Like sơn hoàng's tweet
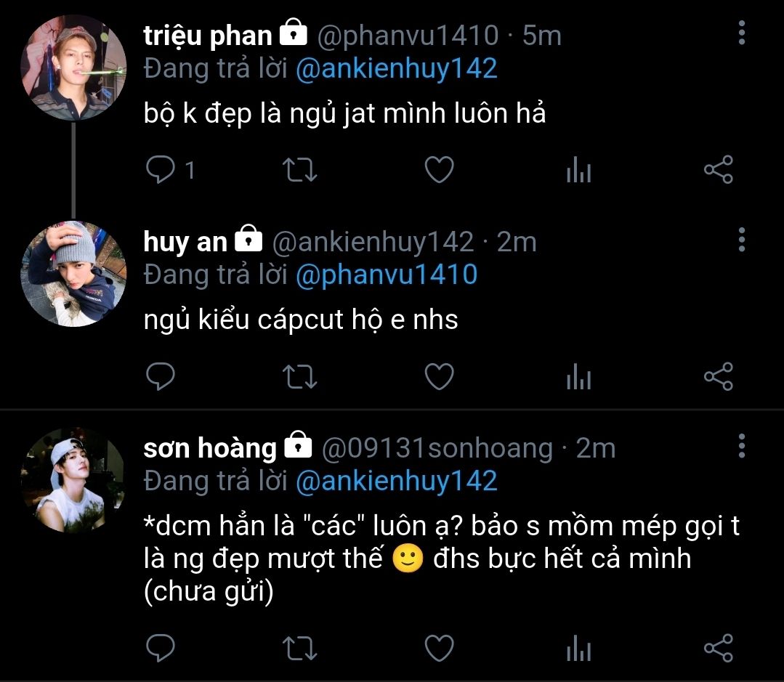This screenshot has height=682, width=784. pos(439,648)
